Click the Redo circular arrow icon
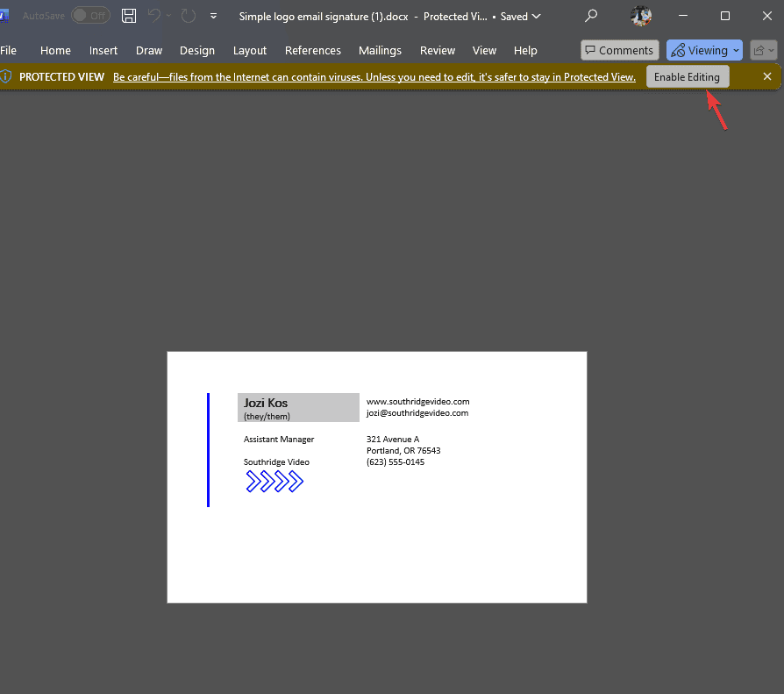The width and height of the screenshot is (784, 694). tap(188, 16)
